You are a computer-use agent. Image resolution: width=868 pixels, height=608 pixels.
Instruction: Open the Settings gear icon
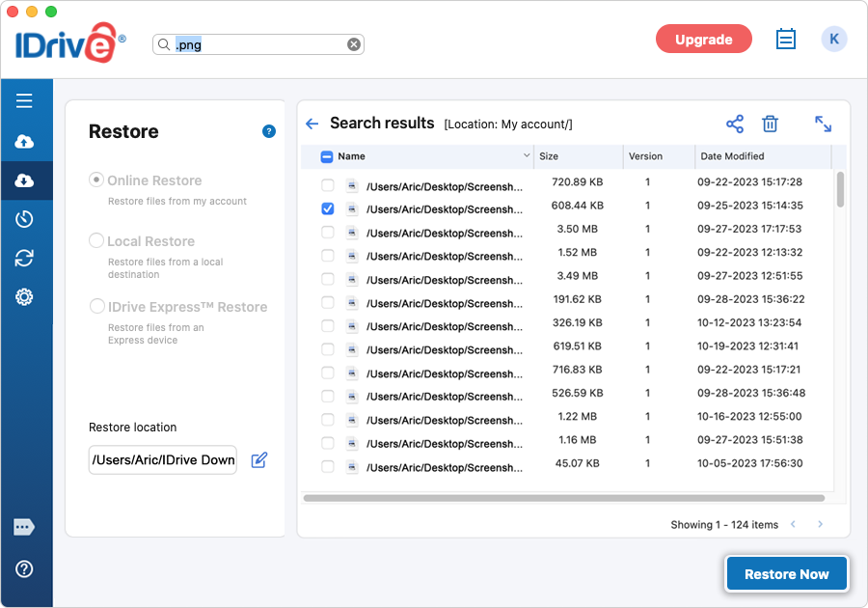coord(24,297)
